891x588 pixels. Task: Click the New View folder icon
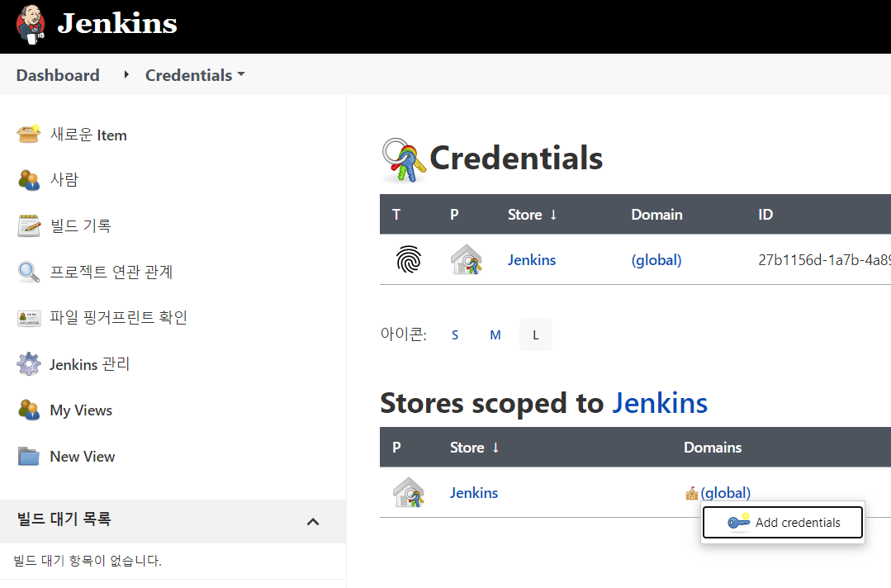click(28, 456)
